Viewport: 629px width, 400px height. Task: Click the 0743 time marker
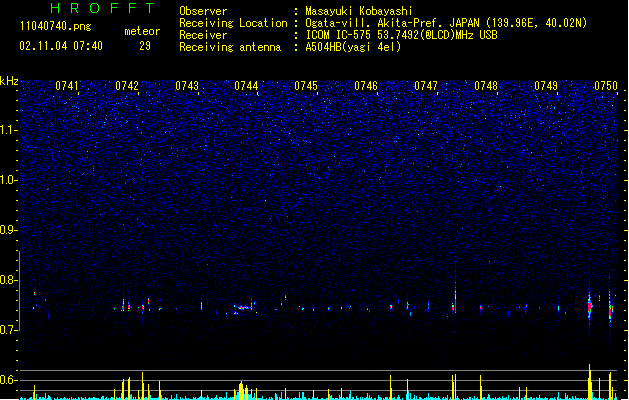187,86
